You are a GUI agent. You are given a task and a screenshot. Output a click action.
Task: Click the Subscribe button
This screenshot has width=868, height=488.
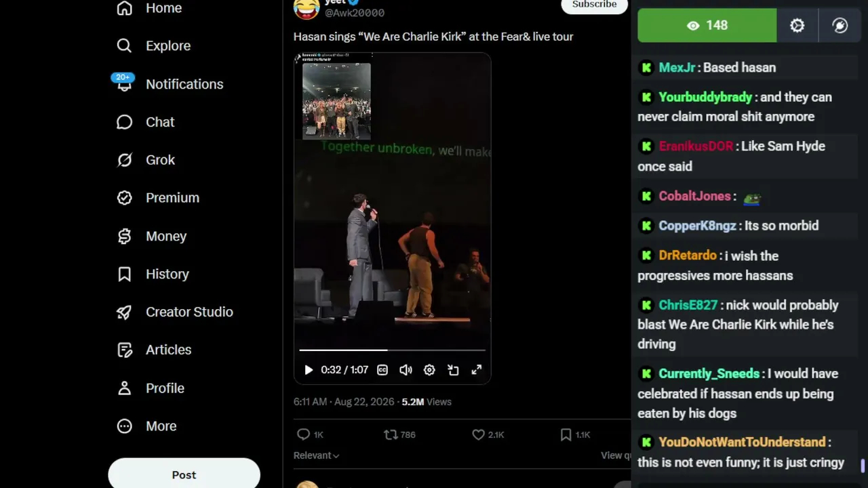tap(594, 5)
